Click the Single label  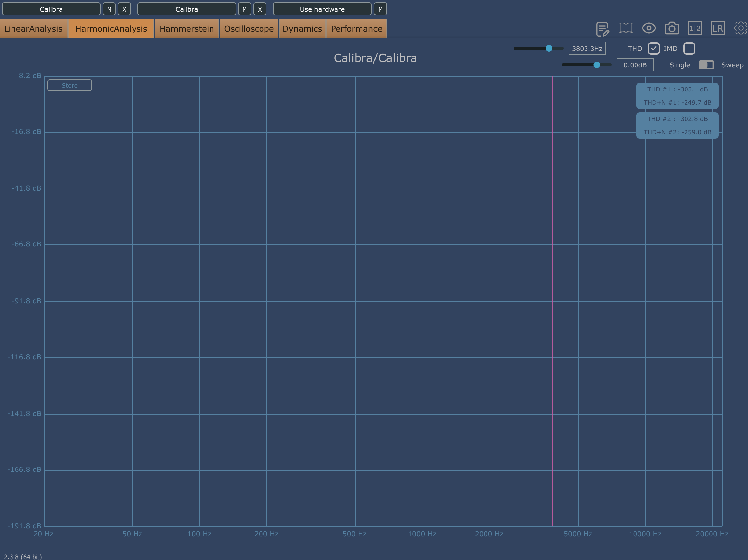pyautogui.click(x=680, y=65)
